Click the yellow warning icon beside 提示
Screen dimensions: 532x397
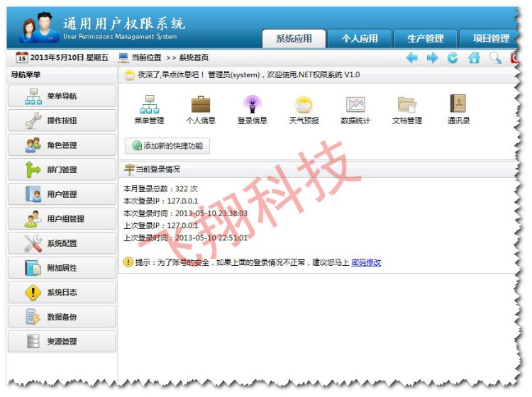[x=128, y=262]
